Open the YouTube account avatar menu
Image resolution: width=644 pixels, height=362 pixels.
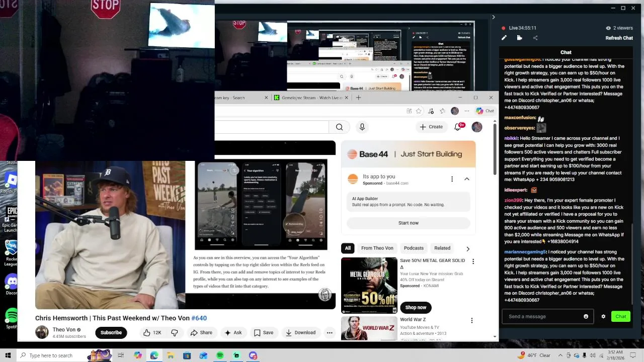coord(477,127)
